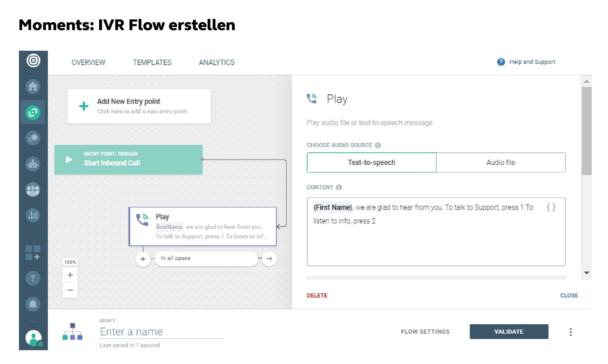Click the Choose Audio Source info icon
Image resolution: width=608 pixels, height=364 pixels.
pyautogui.click(x=378, y=145)
